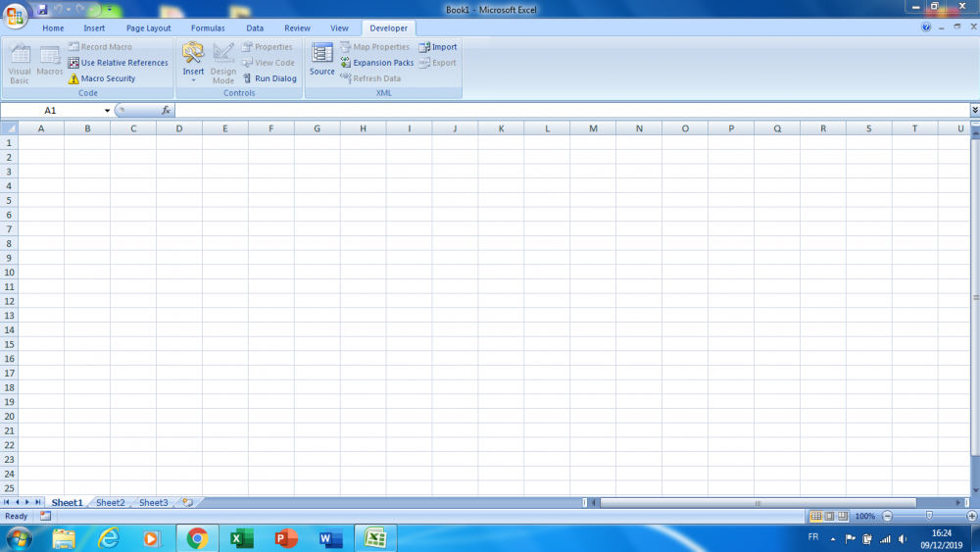This screenshot has width=980, height=552.
Task: Switch to Page Layout view
Action: pos(829,516)
